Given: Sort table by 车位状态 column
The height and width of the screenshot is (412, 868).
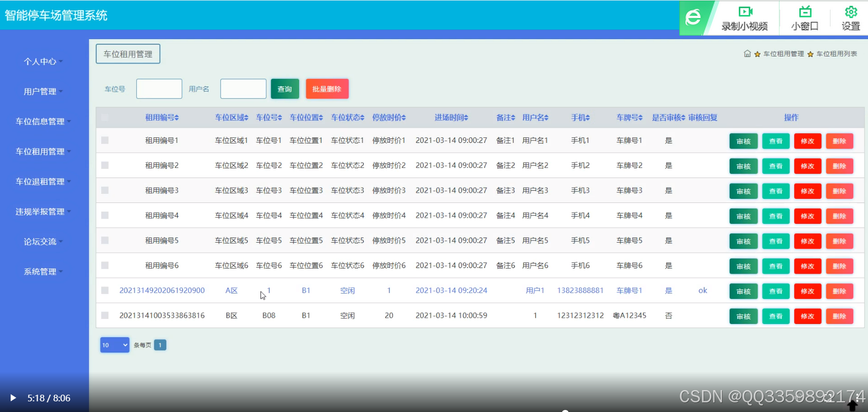Looking at the screenshot, I should pos(348,117).
